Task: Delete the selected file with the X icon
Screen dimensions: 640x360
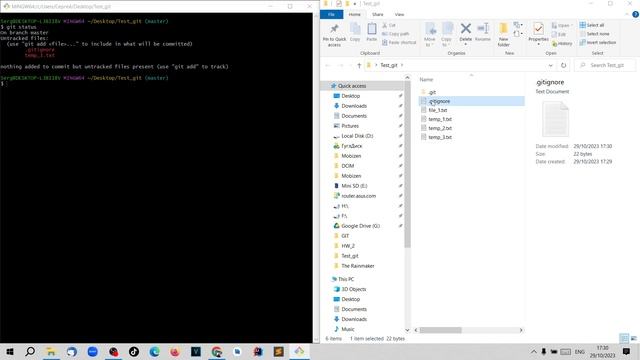Action: (465, 33)
